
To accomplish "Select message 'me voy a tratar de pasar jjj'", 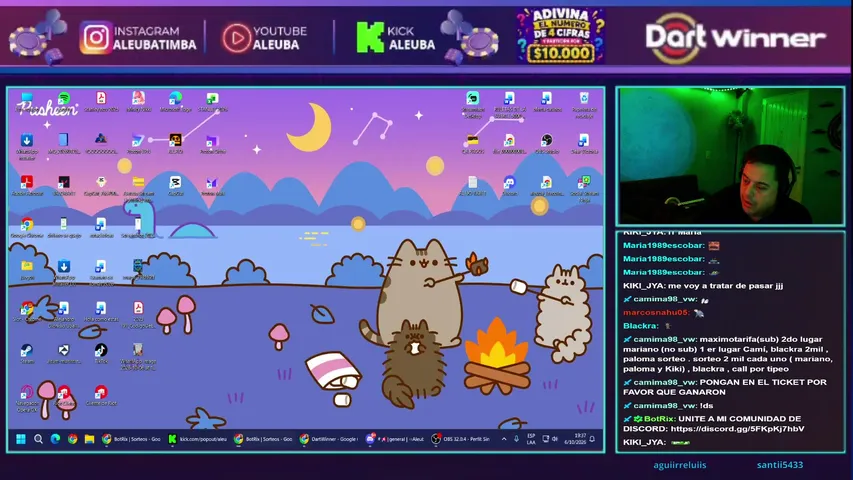I will tap(726, 286).
